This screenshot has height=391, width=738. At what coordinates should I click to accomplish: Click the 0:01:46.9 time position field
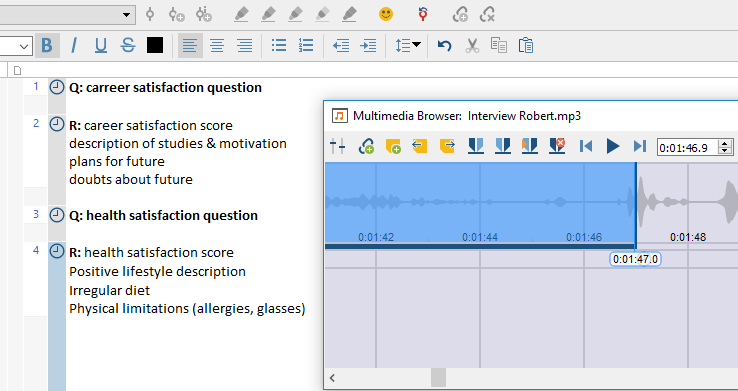687,148
